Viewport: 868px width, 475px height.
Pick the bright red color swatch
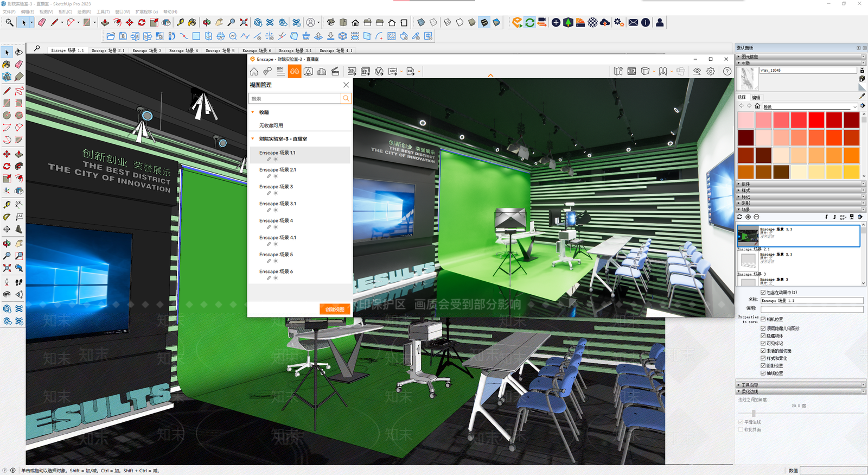[x=816, y=120]
